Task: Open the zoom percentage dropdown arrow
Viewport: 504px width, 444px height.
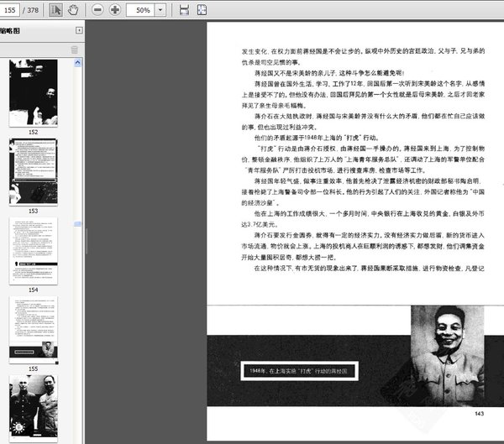Action: click(x=160, y=10)
